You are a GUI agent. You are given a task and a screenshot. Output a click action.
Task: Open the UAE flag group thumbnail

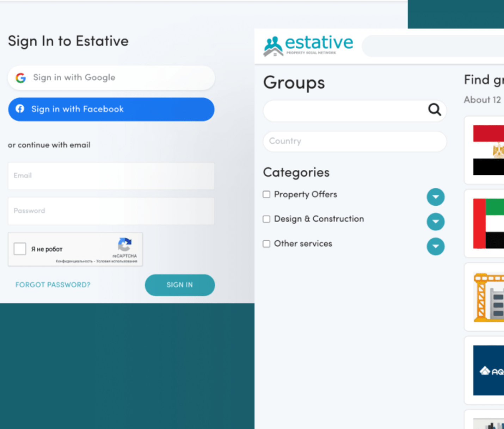coord(488,224)
